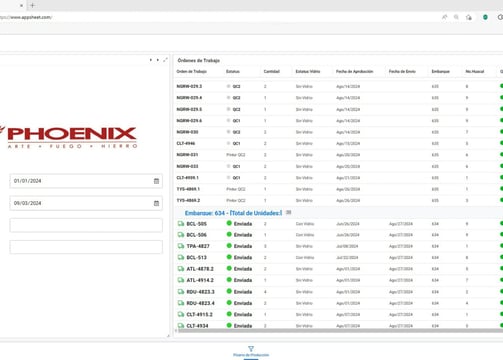Expand the left filter panel to fullscreen
Viewport: 503px width, 360px height.
point(165,60)
